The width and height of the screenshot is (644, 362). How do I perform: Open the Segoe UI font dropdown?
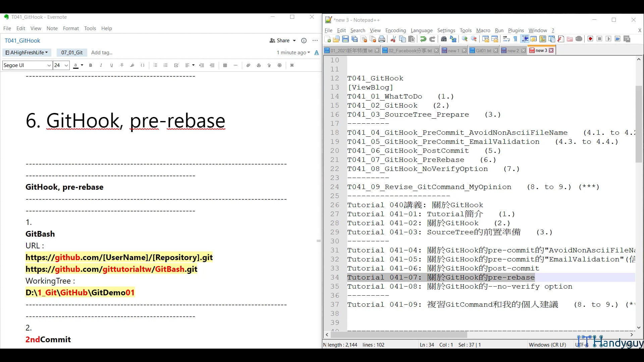27,65
